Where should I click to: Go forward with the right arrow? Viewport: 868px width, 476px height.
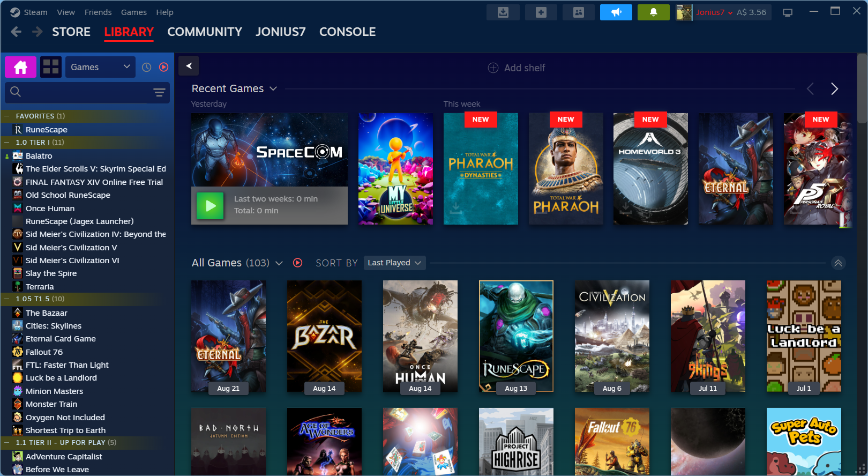(x=37, y=32)
